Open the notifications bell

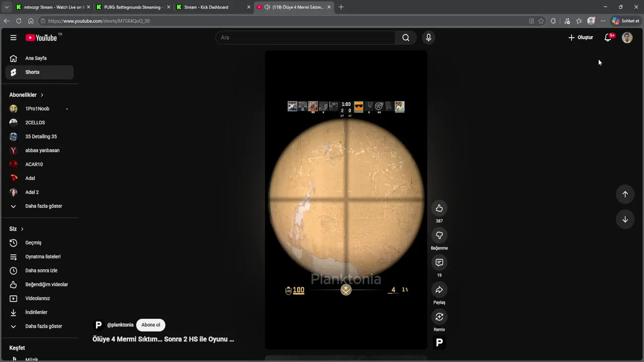click(608, 38)
